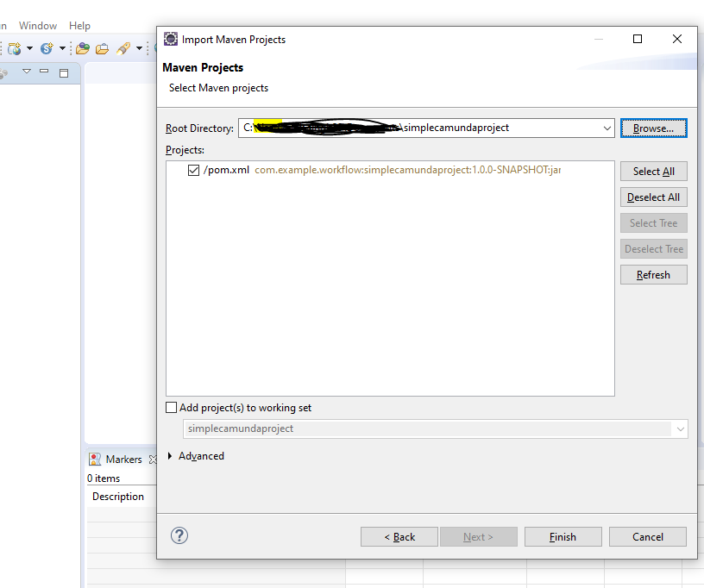Expand the Root Directory dropdown arrow
This screenshot has width=704, height=588.
[607, 128]
